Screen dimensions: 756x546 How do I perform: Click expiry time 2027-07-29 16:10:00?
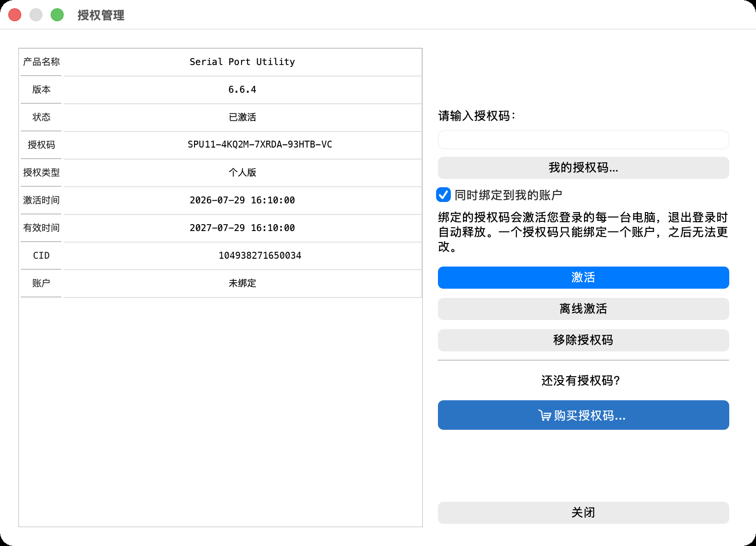pyautogui.click(x=242, y=228)
